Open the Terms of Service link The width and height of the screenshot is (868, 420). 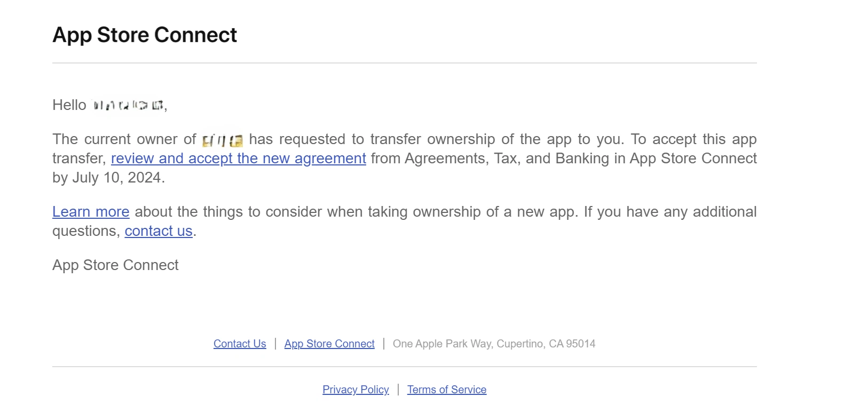click(x=447, y=390)
